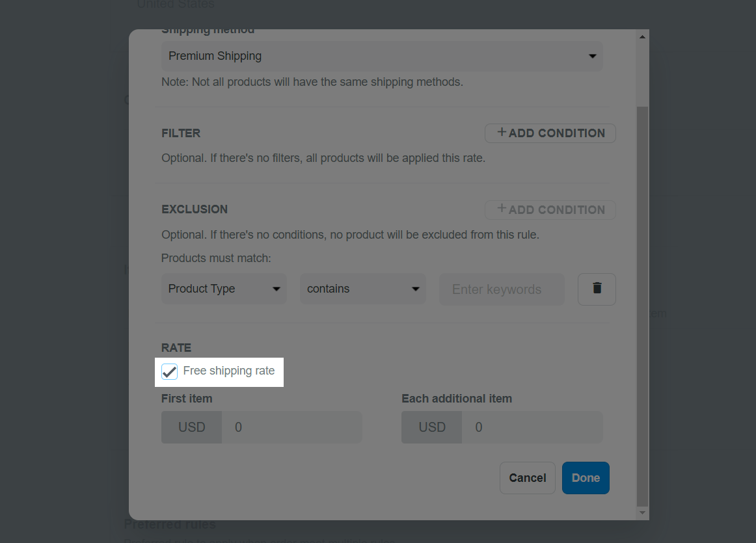Uncheck the Free shipping rate checkbox
The width and height of the screenshot is (756, 543).
click(169, 371)
